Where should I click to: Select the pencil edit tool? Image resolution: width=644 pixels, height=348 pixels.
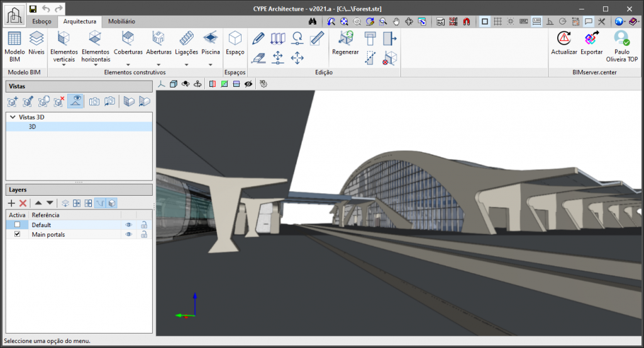258,38
